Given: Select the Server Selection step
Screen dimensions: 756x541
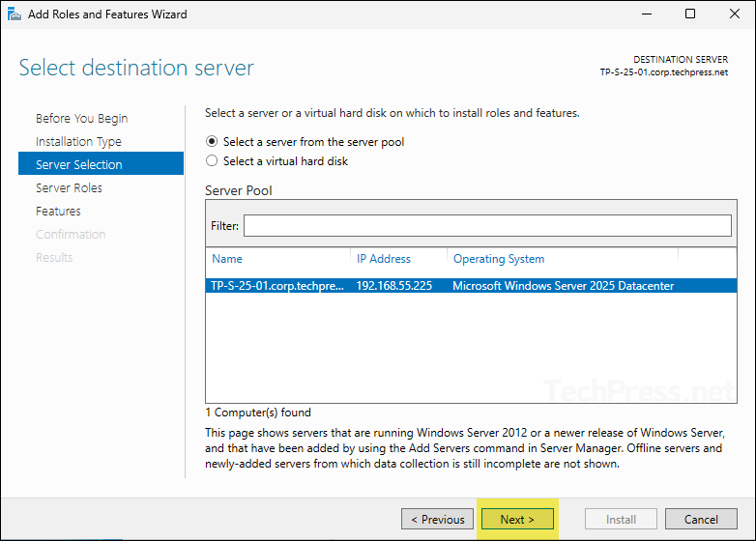Looking at the screenshot, I should click(79, 164).
